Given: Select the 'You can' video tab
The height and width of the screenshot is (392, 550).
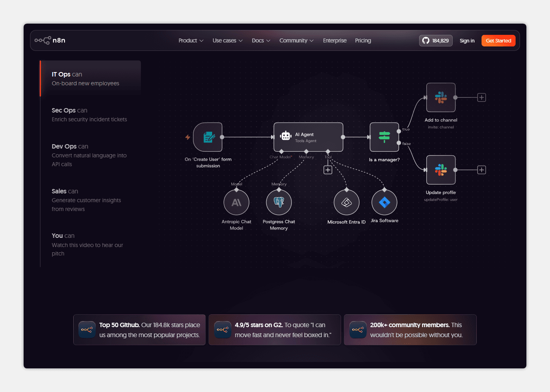Looking at the screenshot, I should [90, 244].
